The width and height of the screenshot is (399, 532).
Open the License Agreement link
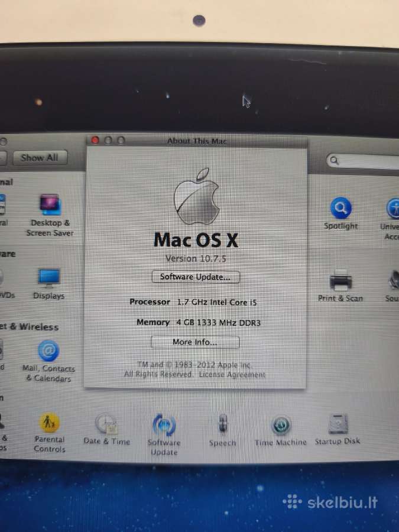tap(232, 375)
